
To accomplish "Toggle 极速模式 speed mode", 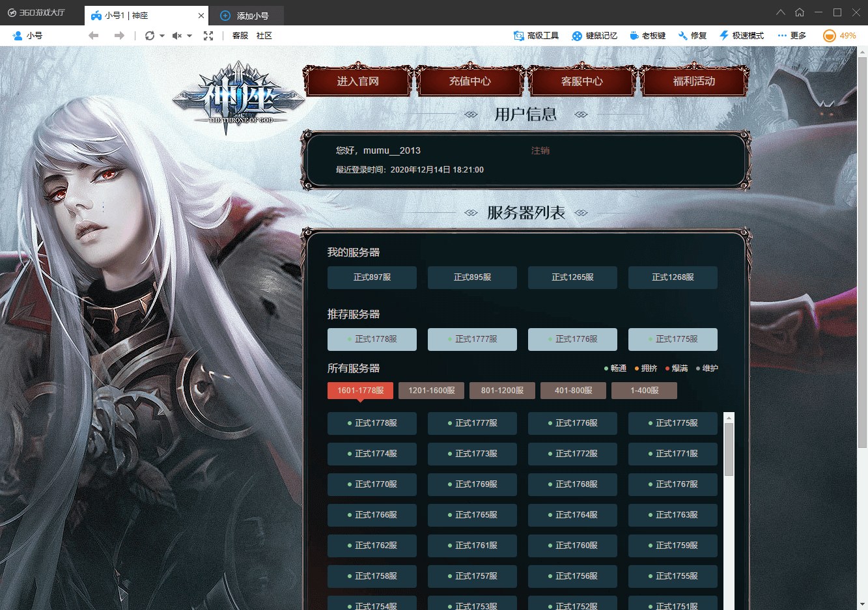I will (x=742, y=36).
